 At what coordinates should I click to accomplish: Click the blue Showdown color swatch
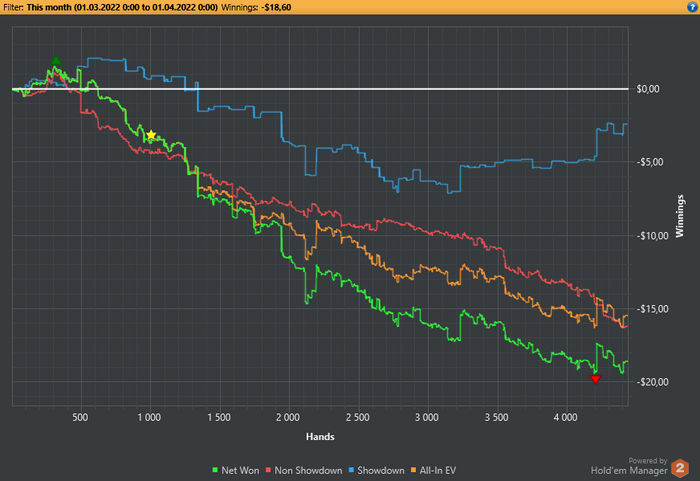coord(351,470)
